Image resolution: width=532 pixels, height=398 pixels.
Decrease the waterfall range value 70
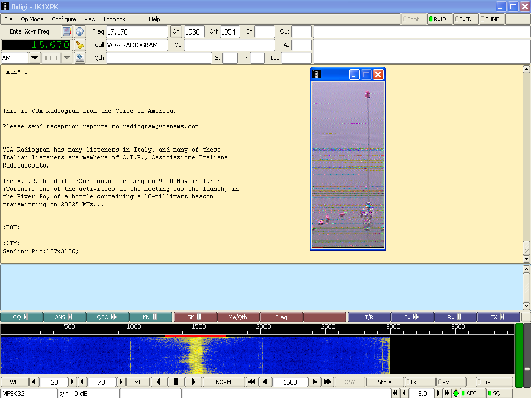82,382
